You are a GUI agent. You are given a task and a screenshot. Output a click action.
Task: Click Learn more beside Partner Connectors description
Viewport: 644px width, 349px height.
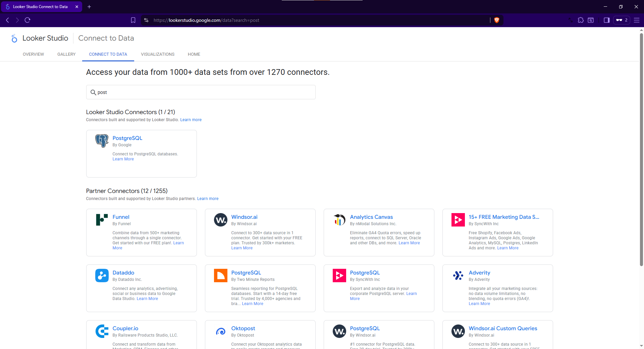tap(208, 199)
